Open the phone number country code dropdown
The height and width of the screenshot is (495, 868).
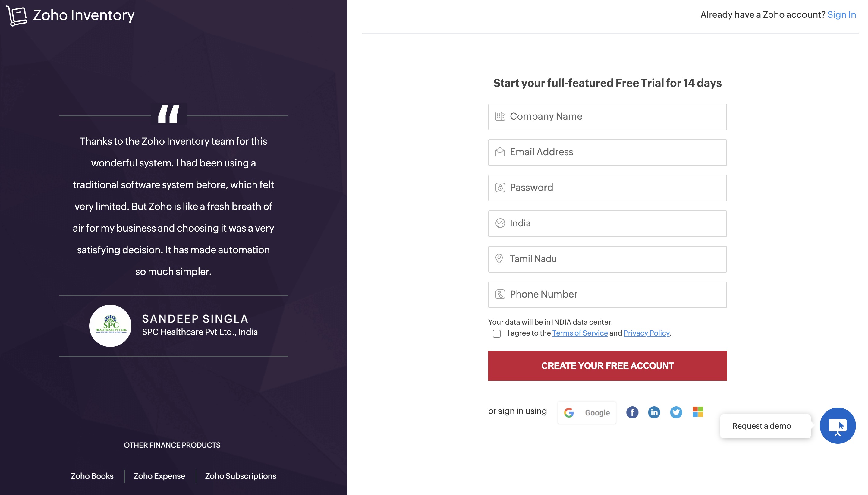pyautogui.click(x=500, y=294)
